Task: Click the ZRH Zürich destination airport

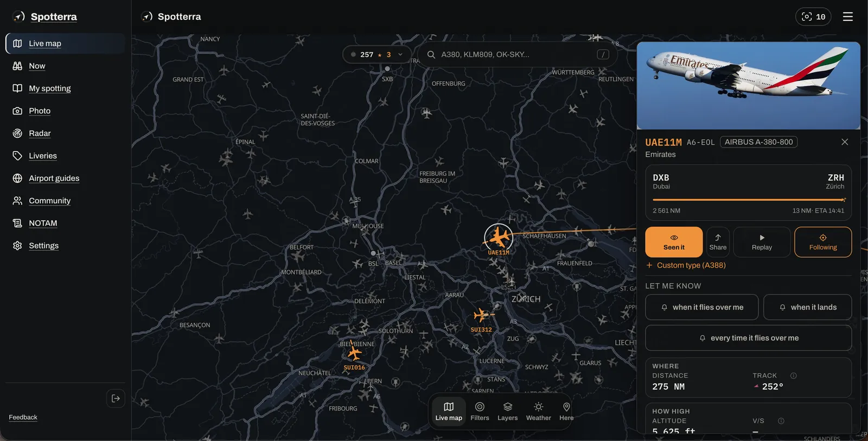Action: pyautogui.click(x=835, y=182)
